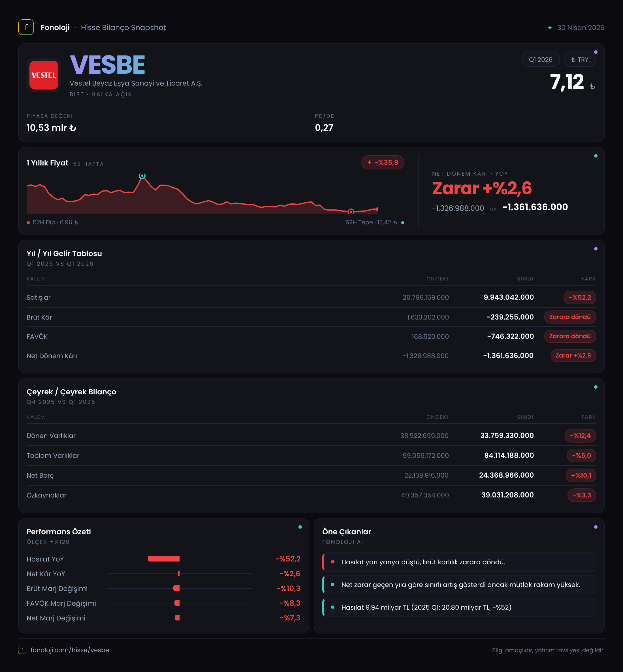Click the Zarar +%2,6 badge in Net Dönem Kârı row
The image size is (623, 672).
point(573,355)
